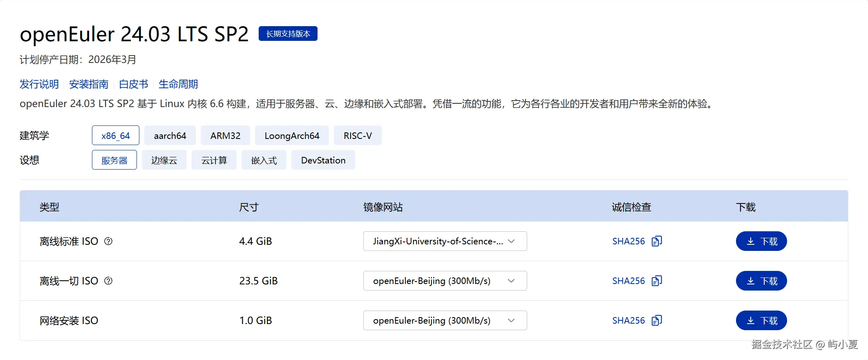Download the 23.5 GiB 离线一切 ISO
Image resolution: width=868 pixels, height=360 pixels.
[761, 281]
